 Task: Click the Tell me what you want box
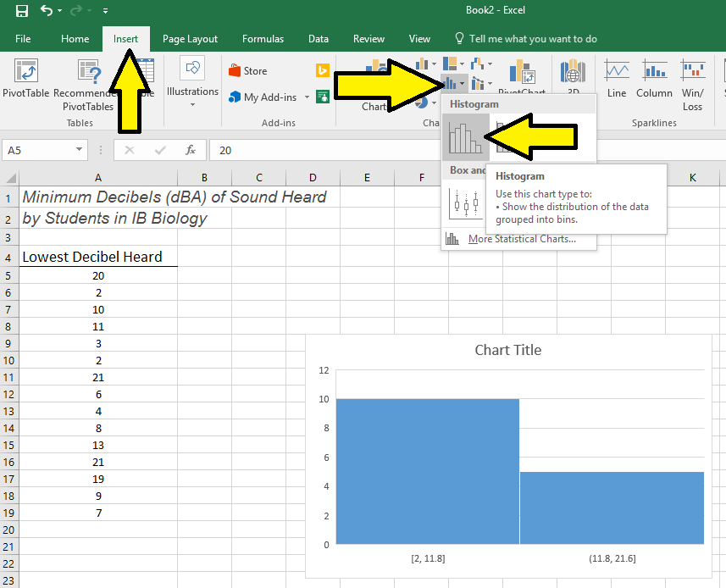pyautogui.click(x=533, y=39)
